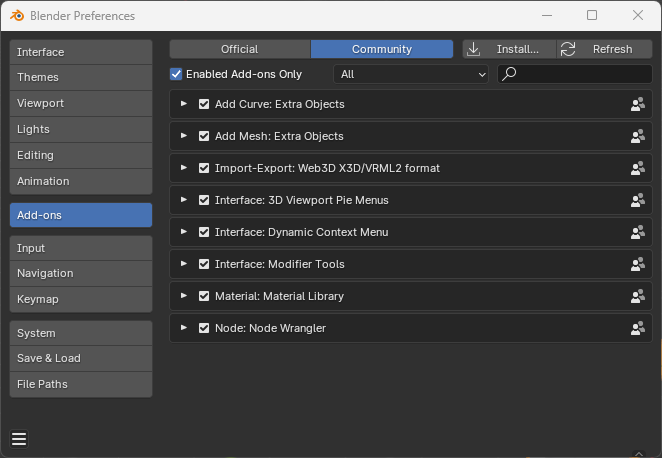Click Install... add-on button

pos(510,49)
